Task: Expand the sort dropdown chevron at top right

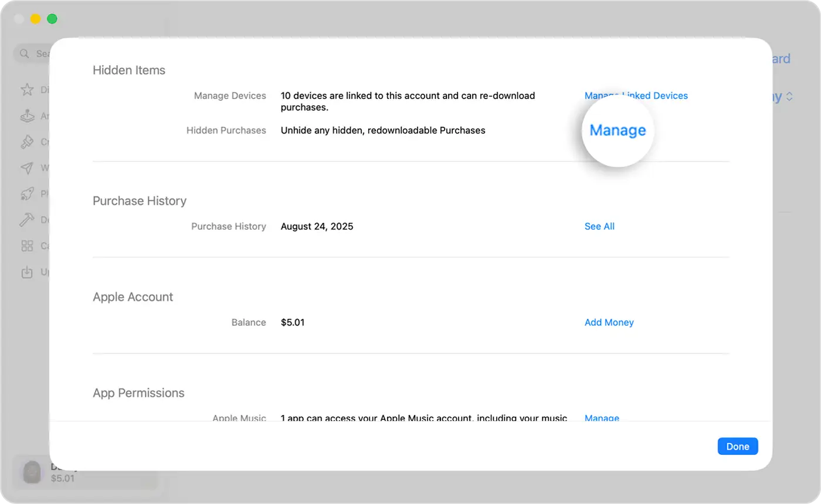Action: tap(789, 97)
